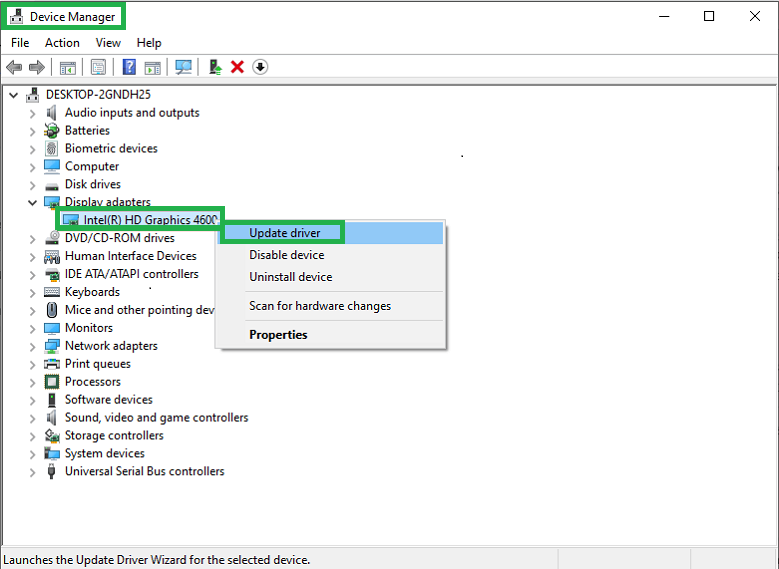This screenshot has width=779, height=569.
Task: Click the Show/Hide Console Tree toolbar icon
Action: point(68,68)
